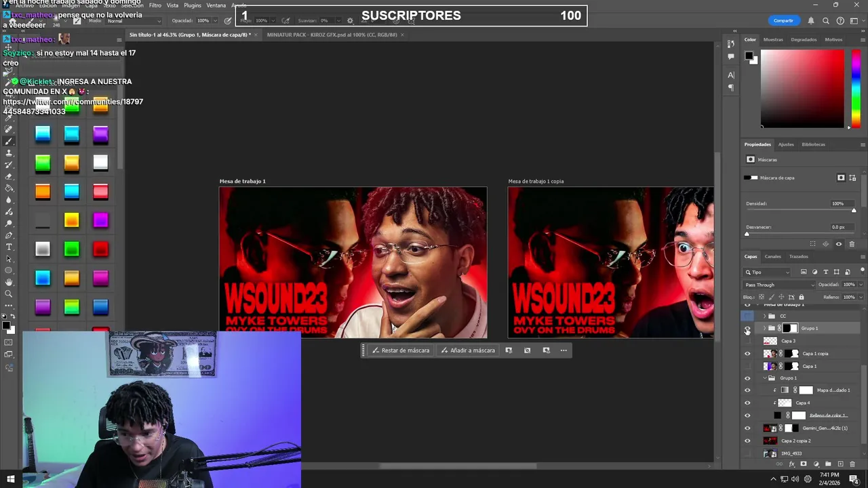Open the Paragraph panel icon
This screenshot has height=488, width=868.
731,87
